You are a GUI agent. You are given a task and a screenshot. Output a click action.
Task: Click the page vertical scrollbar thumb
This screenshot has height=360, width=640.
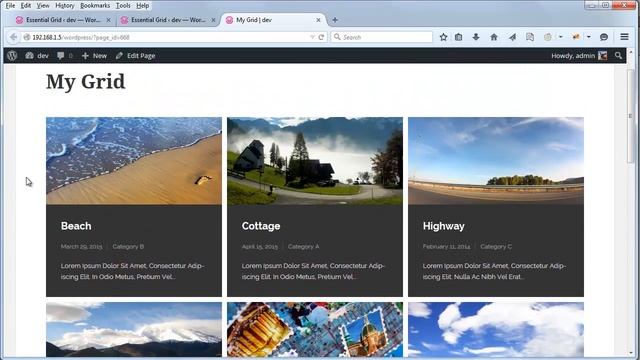click(631, 116)
